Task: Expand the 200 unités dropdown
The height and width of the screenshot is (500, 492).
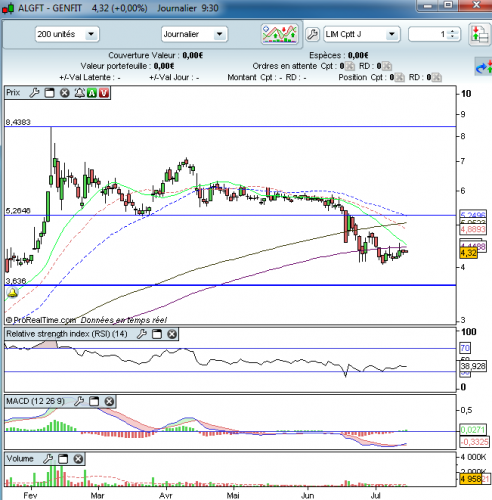Action: click(x=91, y=34)
